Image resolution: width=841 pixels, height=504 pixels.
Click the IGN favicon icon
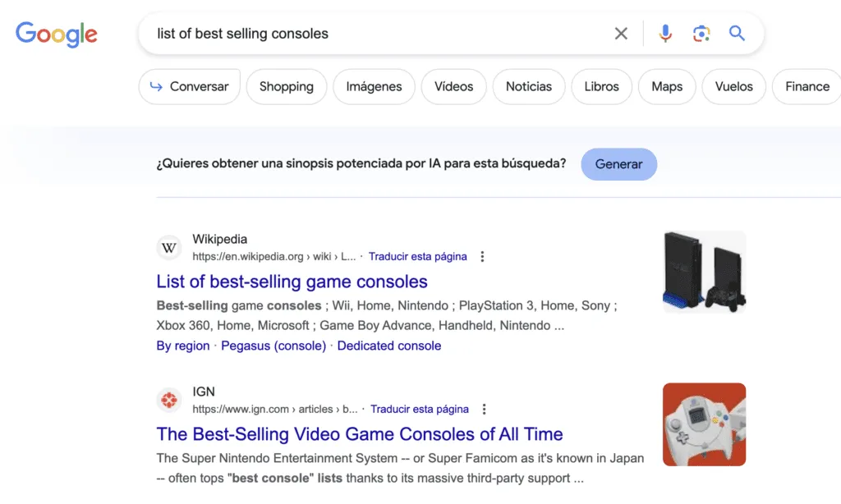coord(169,400)
